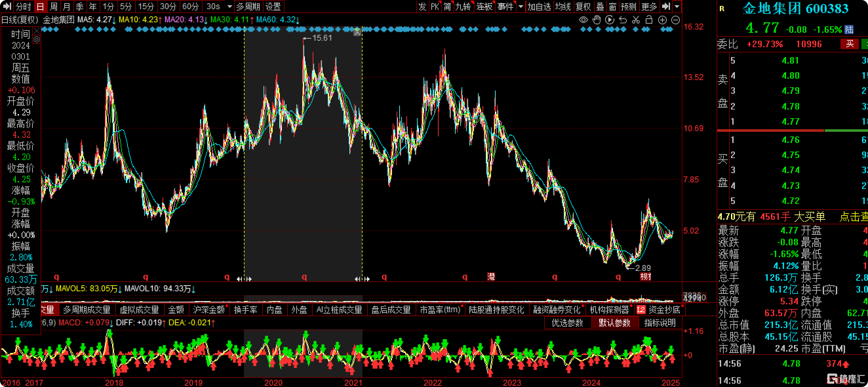Screen dimensions: 868x387
Task: Open the far-right toolbar dropdown arrow
Action: point(677,7)
